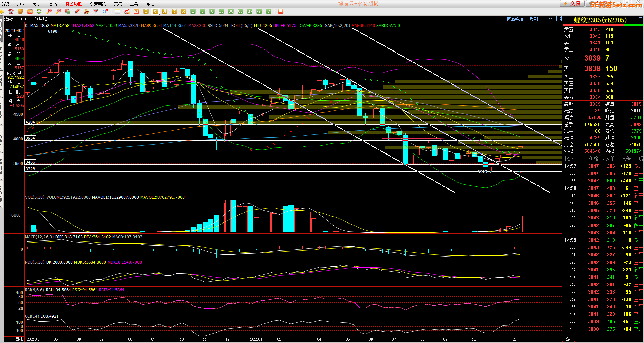Open the multi-window layout icon
This screenshot has width=644, height=343.
[68, 11]
